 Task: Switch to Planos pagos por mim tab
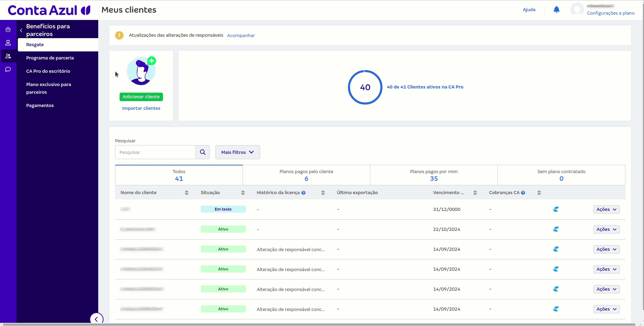coord(434,175)
